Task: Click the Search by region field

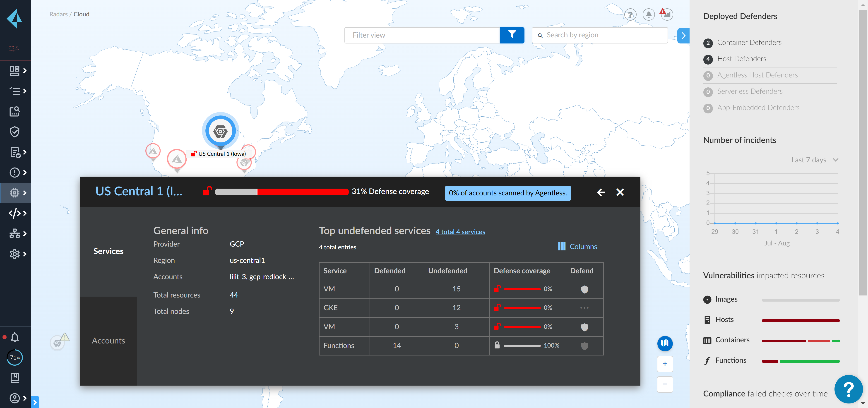Action: [600, 35]
